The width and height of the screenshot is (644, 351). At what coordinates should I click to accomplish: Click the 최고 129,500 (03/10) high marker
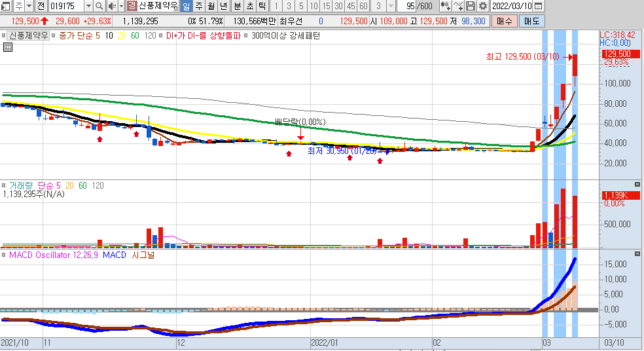(x=523, y=57)
